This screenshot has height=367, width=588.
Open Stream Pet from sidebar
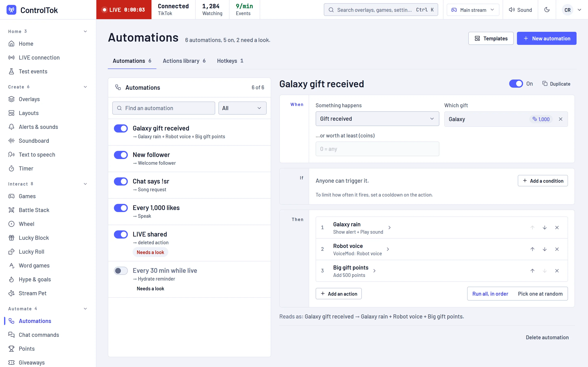[x=32, y=293]
